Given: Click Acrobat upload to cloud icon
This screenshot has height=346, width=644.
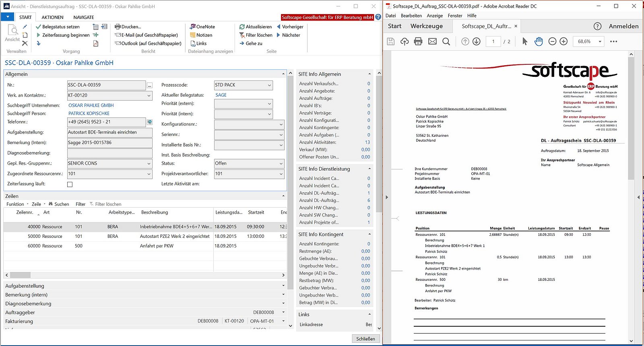Looking at the screenshot, I should point(405,41).
